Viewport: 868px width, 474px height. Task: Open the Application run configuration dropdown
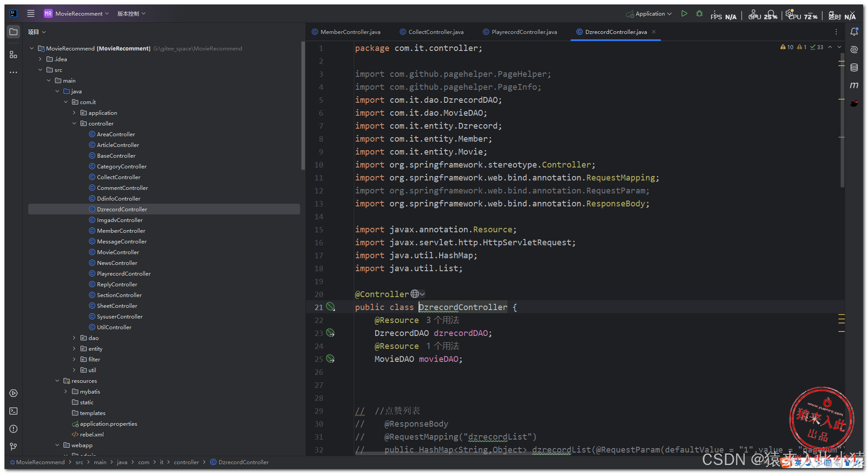point(649,13)
